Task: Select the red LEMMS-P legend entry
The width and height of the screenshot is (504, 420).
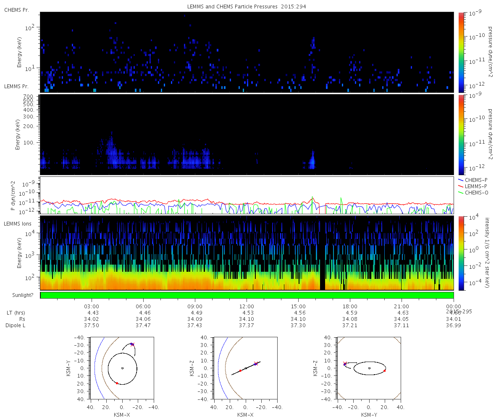Action: coord(474,186)
